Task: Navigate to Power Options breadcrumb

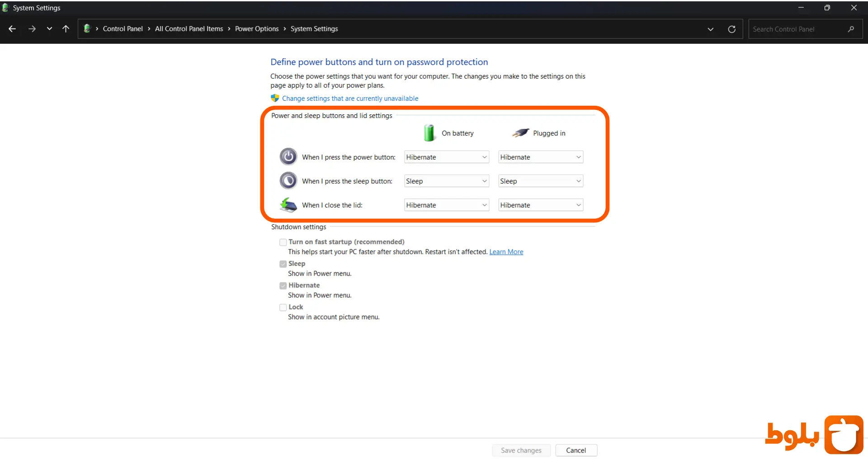Action: [256, 29]
